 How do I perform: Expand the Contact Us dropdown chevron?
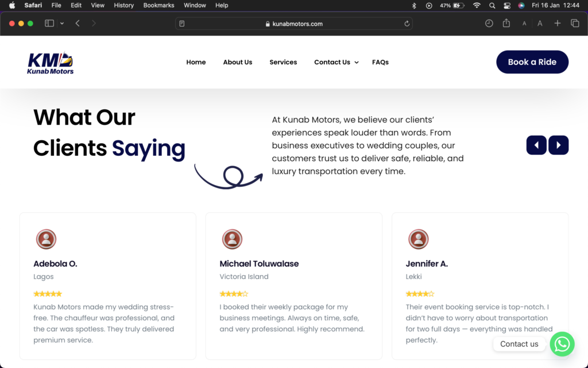(357, 63)
